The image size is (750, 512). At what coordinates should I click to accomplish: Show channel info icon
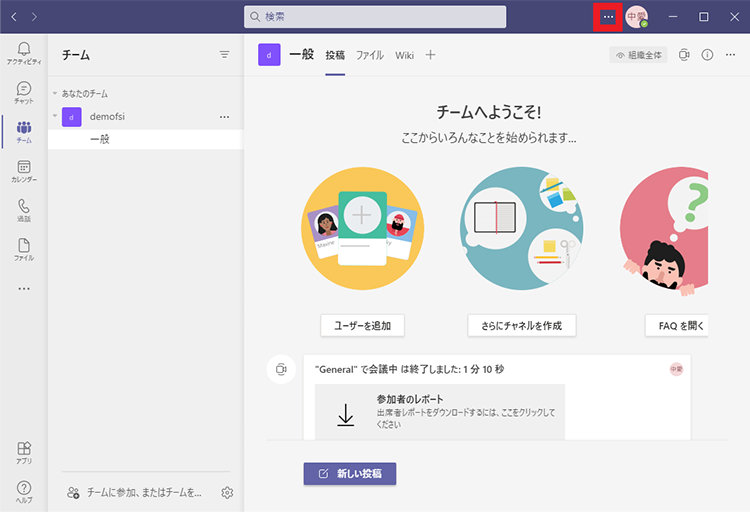coord(707,55)
